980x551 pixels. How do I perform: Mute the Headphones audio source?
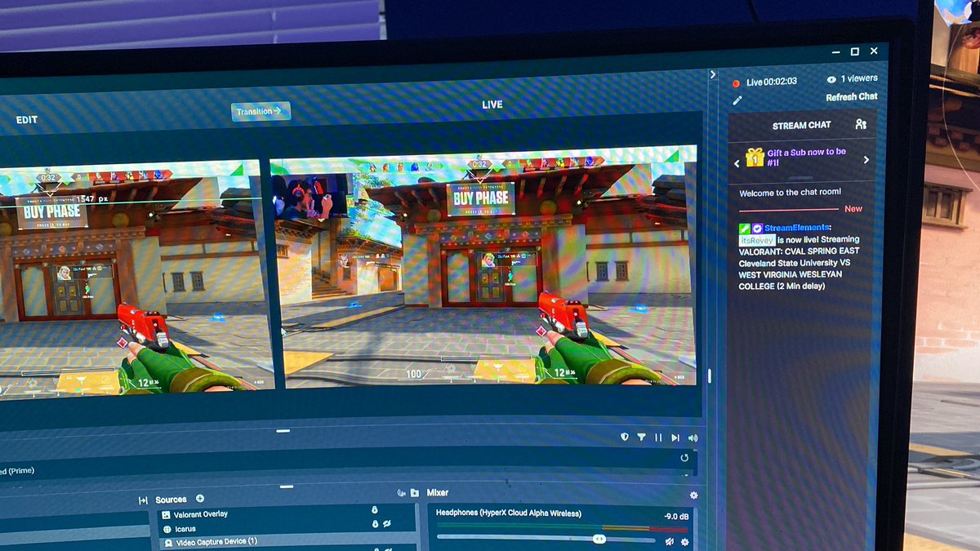(x=669, y=541)
